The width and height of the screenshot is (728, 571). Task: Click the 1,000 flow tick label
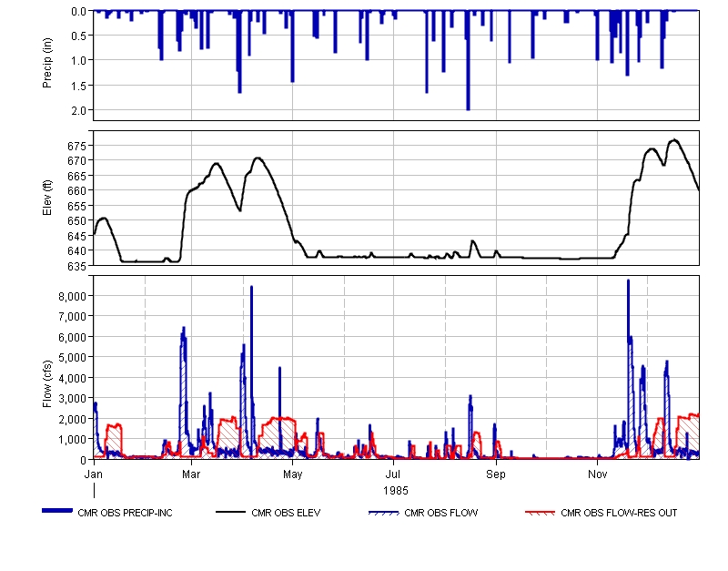pyautogui.click(x=73, y=440)
